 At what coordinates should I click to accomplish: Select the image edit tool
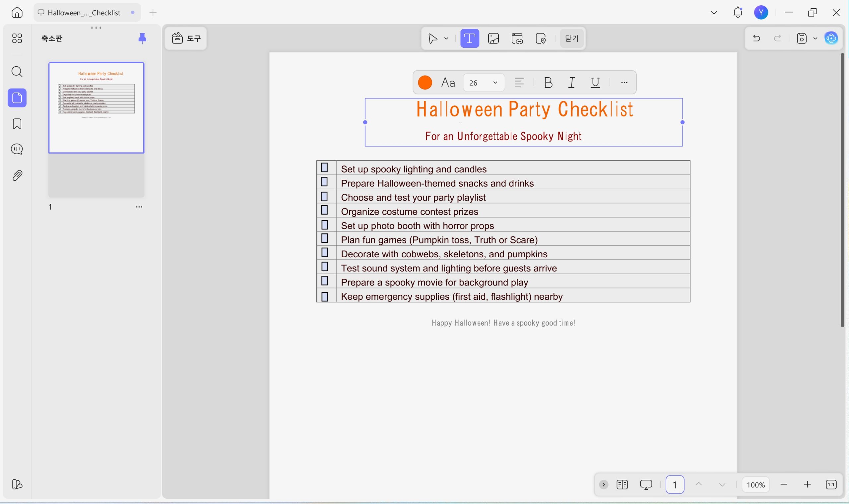tap(493, 38)
